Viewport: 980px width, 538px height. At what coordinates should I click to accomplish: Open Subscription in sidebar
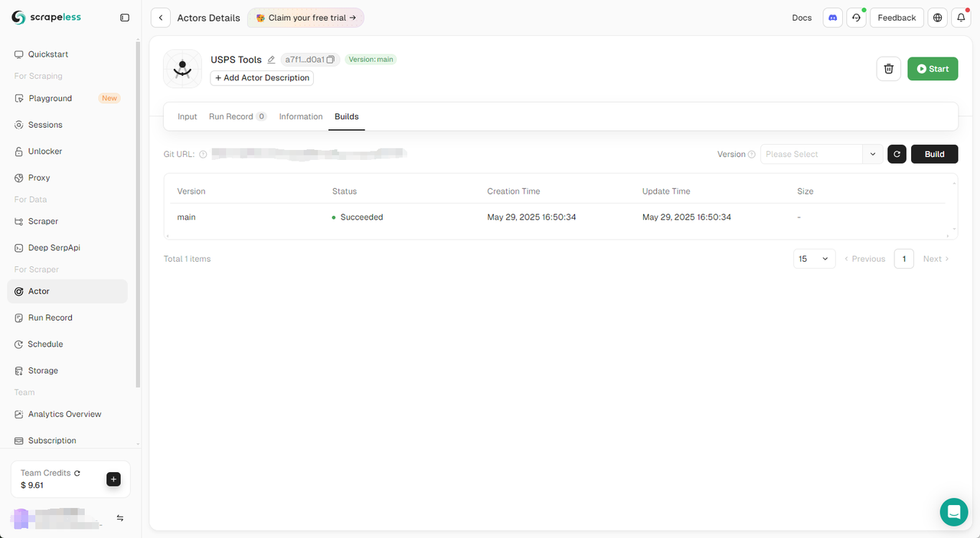pos(67,441)
